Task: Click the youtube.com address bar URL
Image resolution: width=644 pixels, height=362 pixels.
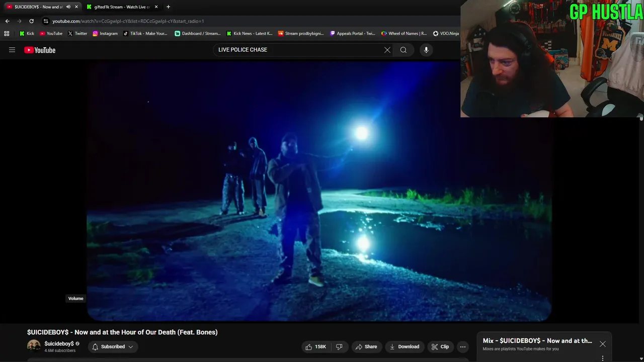Action: pyautogui.click(x=128, y=21)
